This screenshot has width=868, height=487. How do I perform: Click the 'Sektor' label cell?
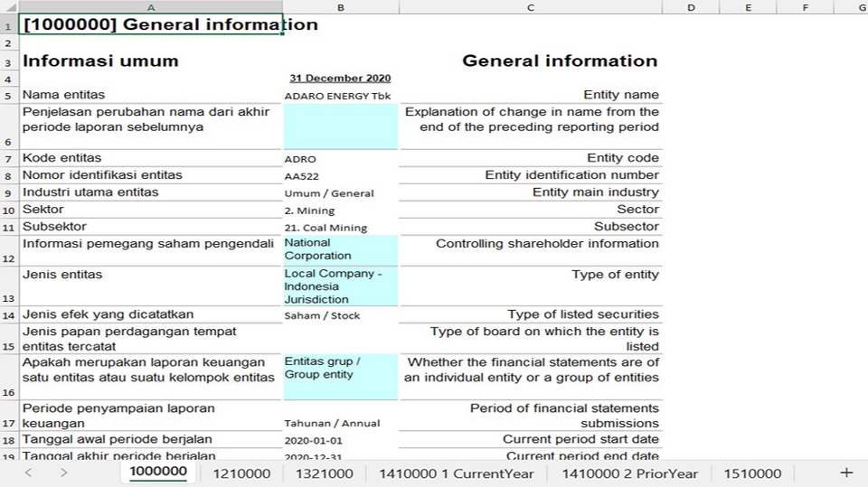tap(151, 210)
